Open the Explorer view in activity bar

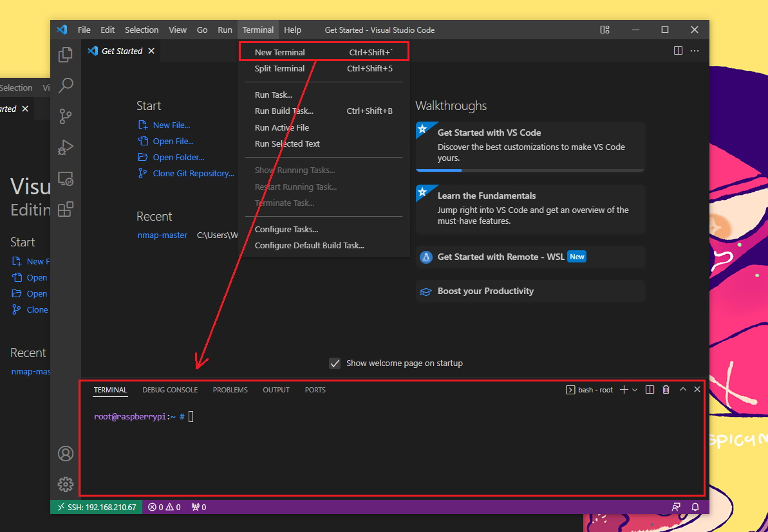(x=66, y=54)
